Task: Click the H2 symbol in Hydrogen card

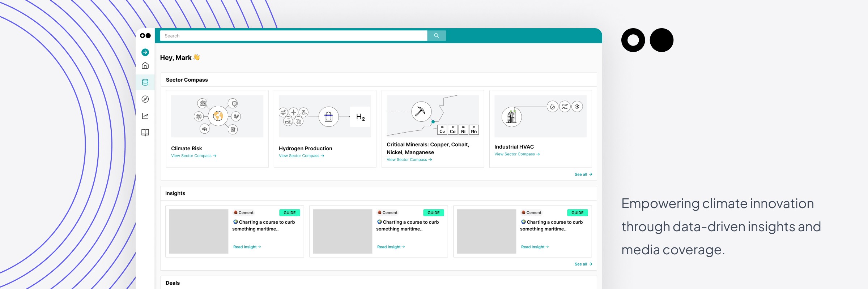Action: [x=360, y=117]
